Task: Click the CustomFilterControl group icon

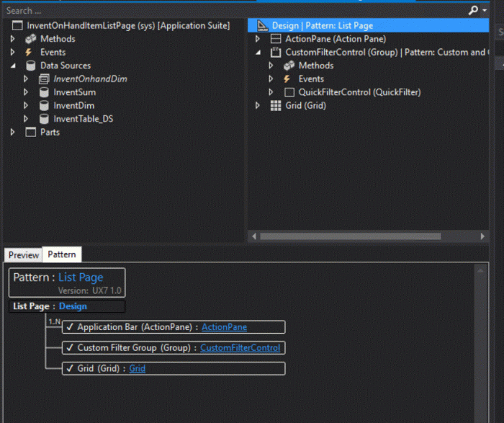Action: click(276, 52)
